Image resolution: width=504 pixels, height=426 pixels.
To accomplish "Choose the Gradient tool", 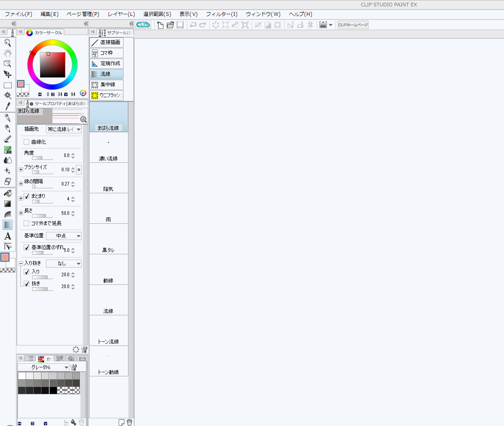I will tap(7, 204).
